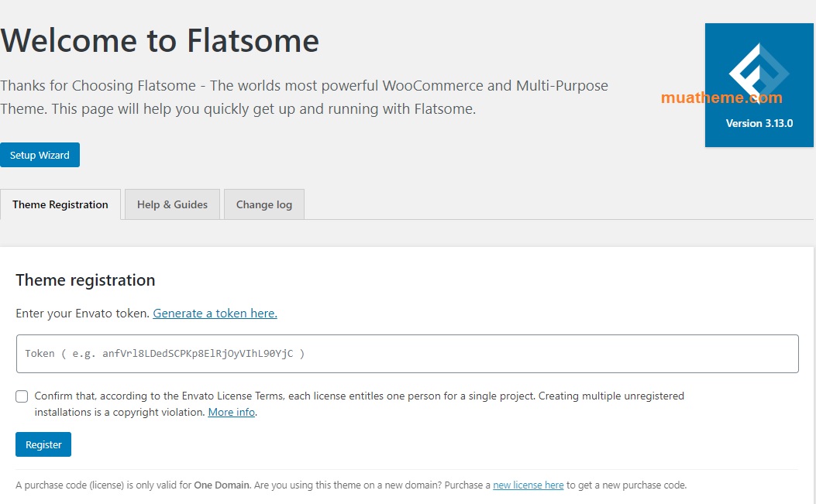Open the new license here link
Viewport: 816px width, 504px height.
pyautogui.click(x=529, y=485)
